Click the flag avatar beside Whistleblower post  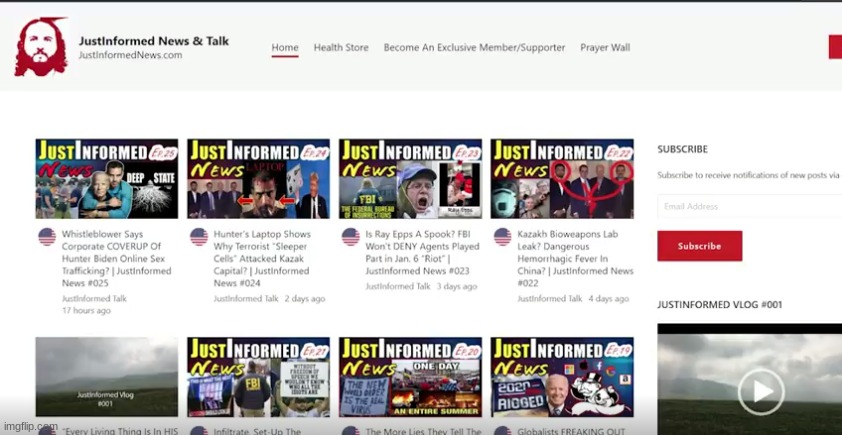click(47, 236)
